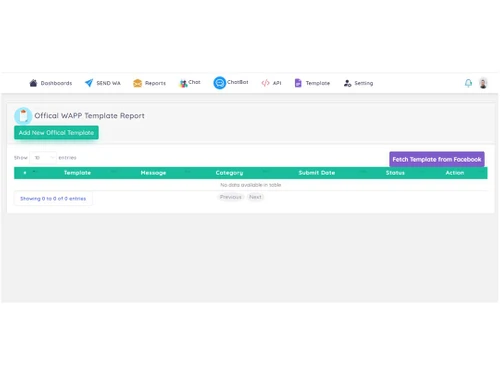The image size is (500, 375).
Task: Click the Chat people icon
Action: pos(183,83)
